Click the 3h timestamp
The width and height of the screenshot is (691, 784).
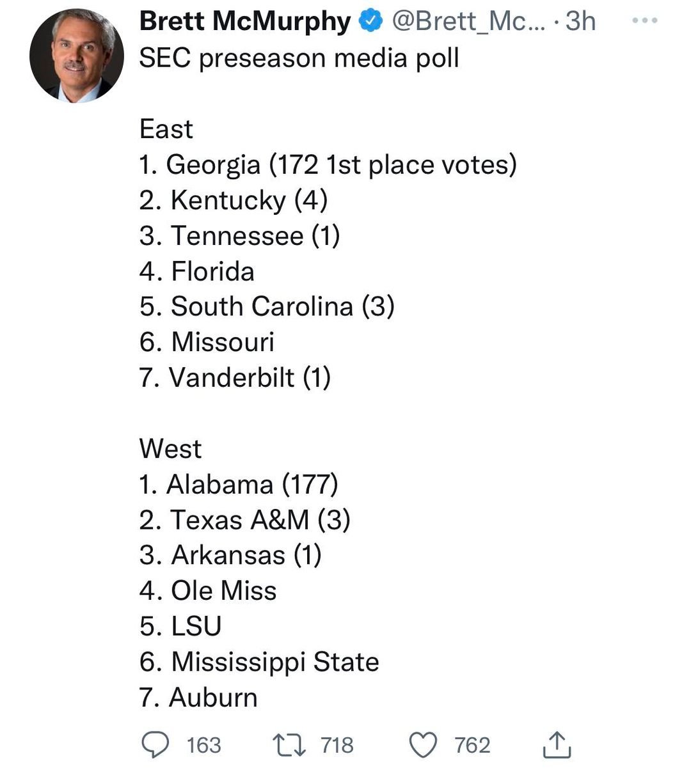click(x=580, y=22)
